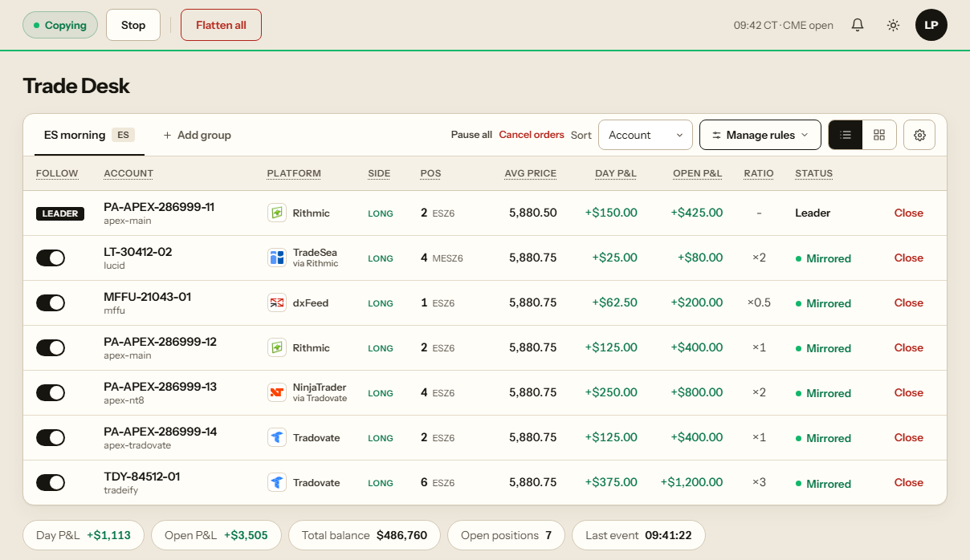The image size is (970, 560).
Task: Close position for PA-APEX-286999-13
Action: (909, 392)
